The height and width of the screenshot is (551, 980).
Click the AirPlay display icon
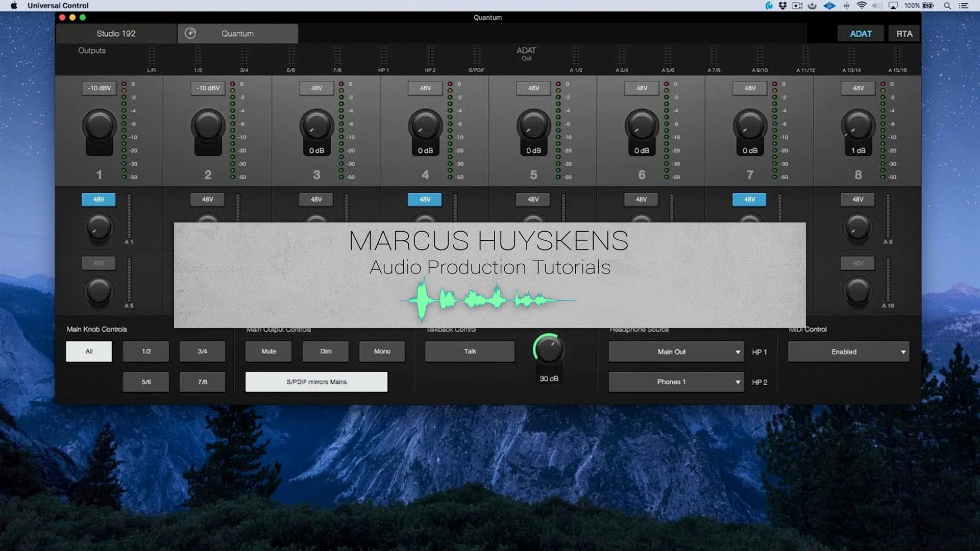click(x=893, y=6)
